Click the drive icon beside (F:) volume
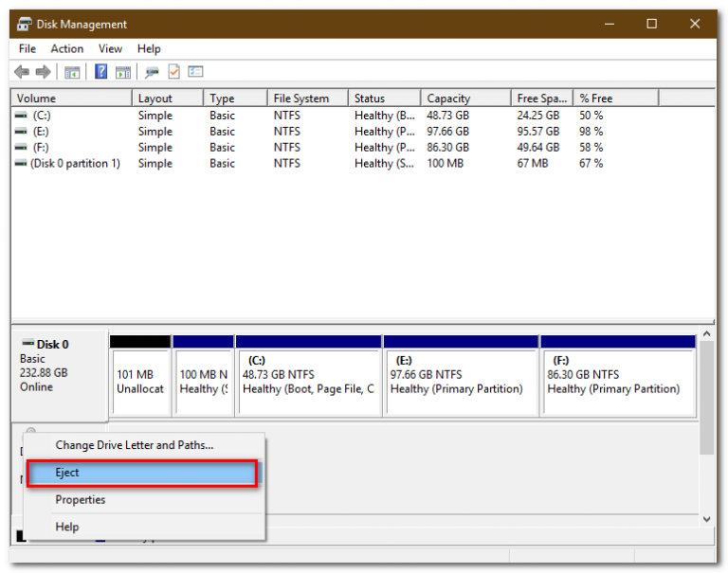728x573 pixels. (x=21, y=147)
